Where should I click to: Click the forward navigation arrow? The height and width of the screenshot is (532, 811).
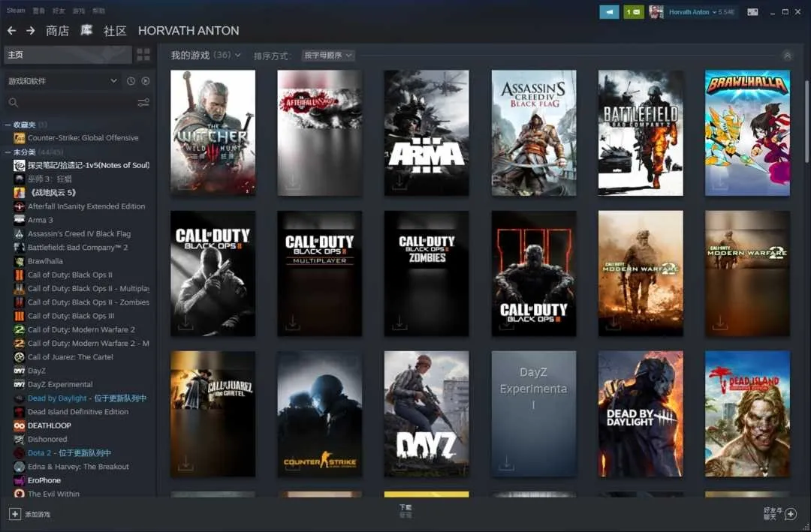pos(31,31)
